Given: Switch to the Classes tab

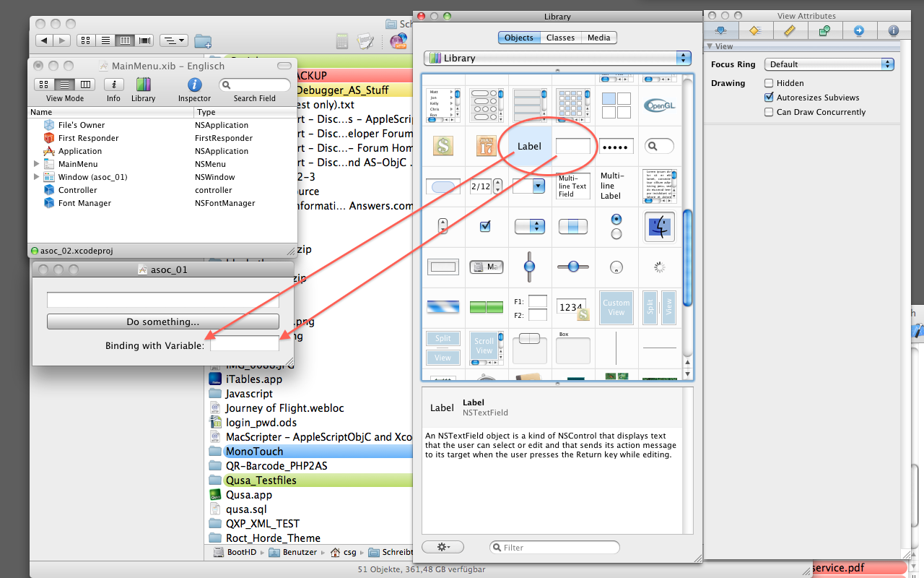Looking at the screenshot, I should point(560,38).
